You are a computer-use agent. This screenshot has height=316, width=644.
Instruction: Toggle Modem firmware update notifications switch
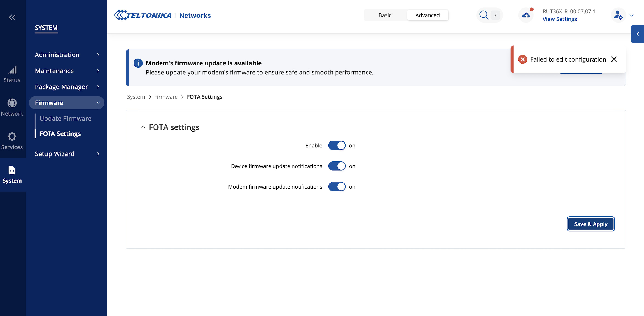pos(337,186)
